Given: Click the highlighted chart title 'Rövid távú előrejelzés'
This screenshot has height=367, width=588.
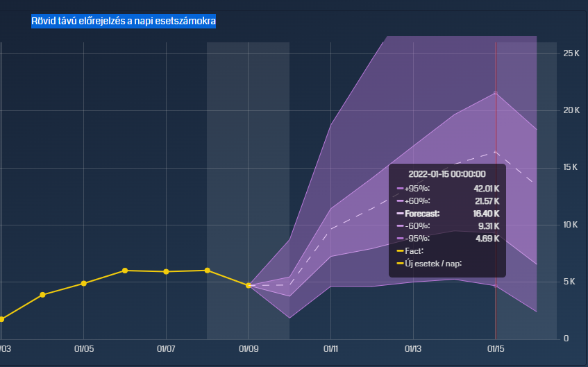Looking at the screenshot, I should [x=123, y=22].
